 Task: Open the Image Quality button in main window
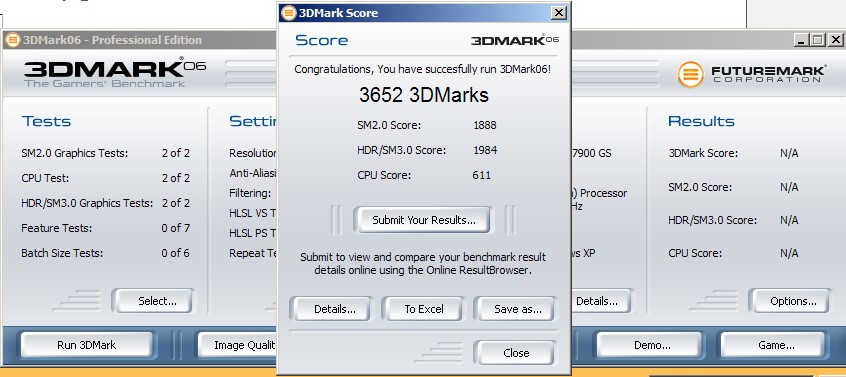238,345
